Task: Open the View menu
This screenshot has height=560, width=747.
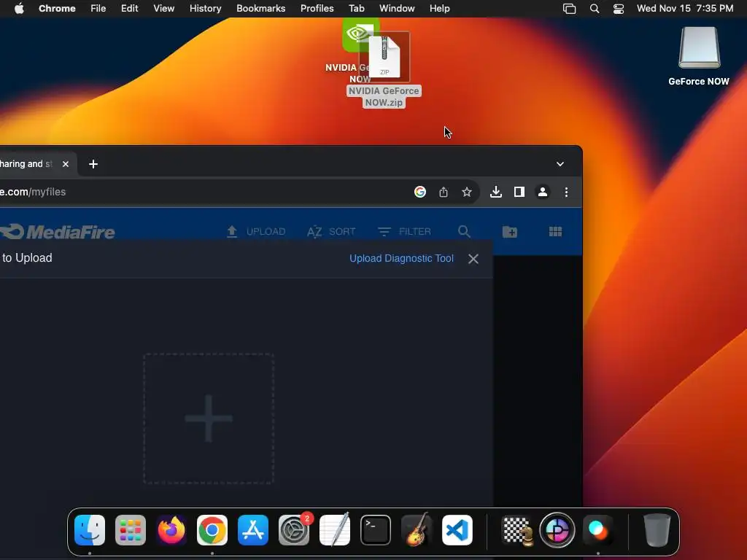Action: click(163, 8)
